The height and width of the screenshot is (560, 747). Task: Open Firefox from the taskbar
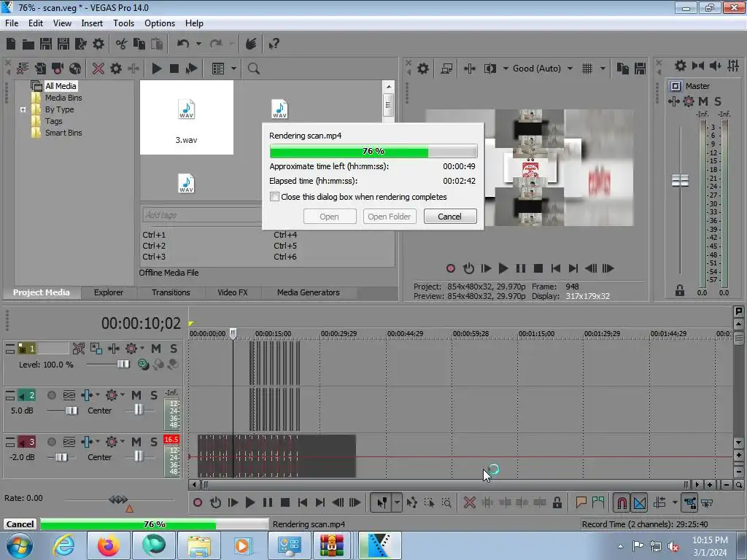click(108, 545)
